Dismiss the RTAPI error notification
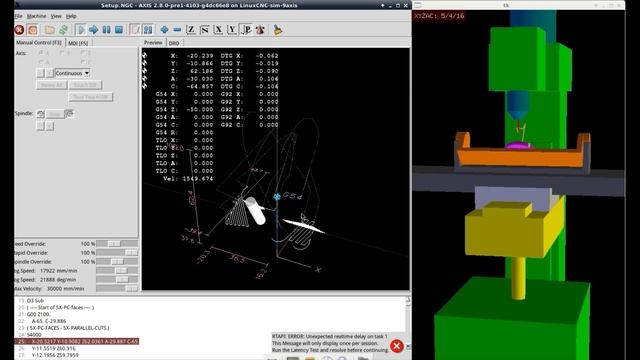This screenshot has width=640, height=360. (397, 346)
